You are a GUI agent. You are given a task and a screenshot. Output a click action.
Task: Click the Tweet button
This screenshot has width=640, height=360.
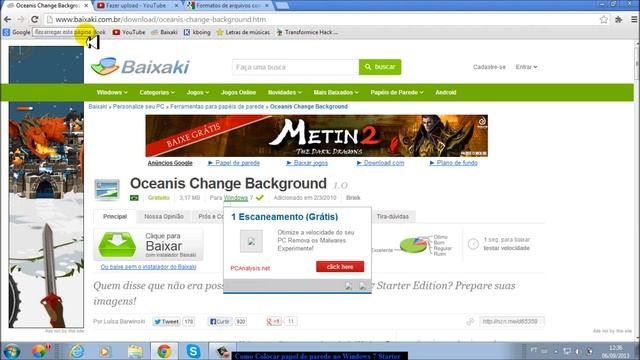166,322
